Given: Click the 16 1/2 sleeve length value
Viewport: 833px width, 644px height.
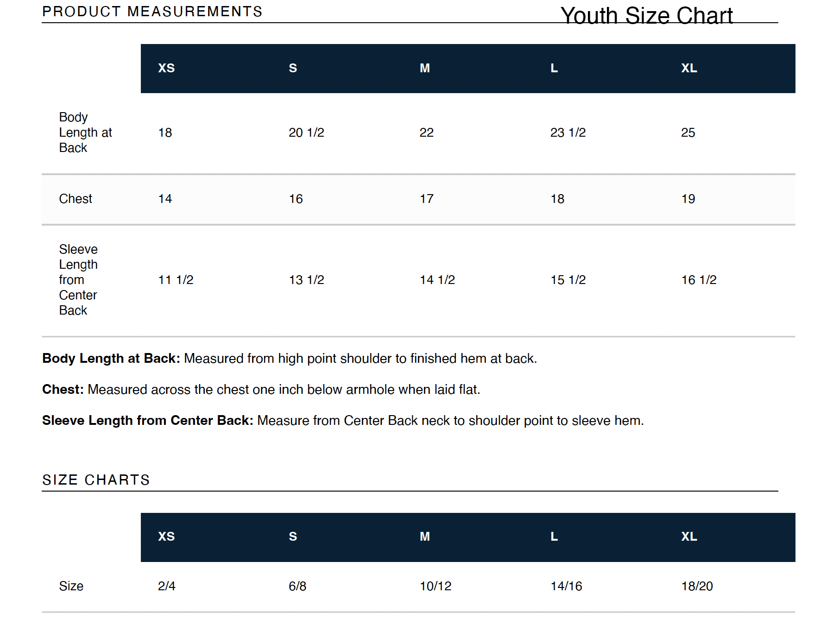Looking at the screenshot, I should (699, 280).
